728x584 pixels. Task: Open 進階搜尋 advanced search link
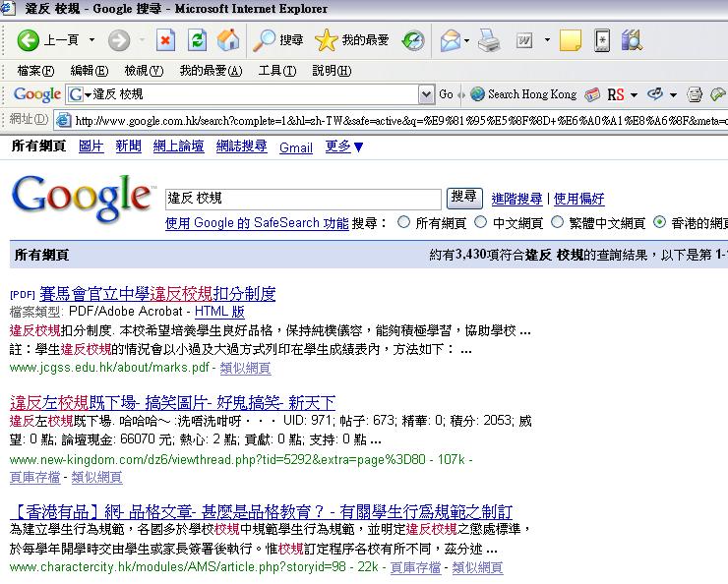(x=516, y=199)
